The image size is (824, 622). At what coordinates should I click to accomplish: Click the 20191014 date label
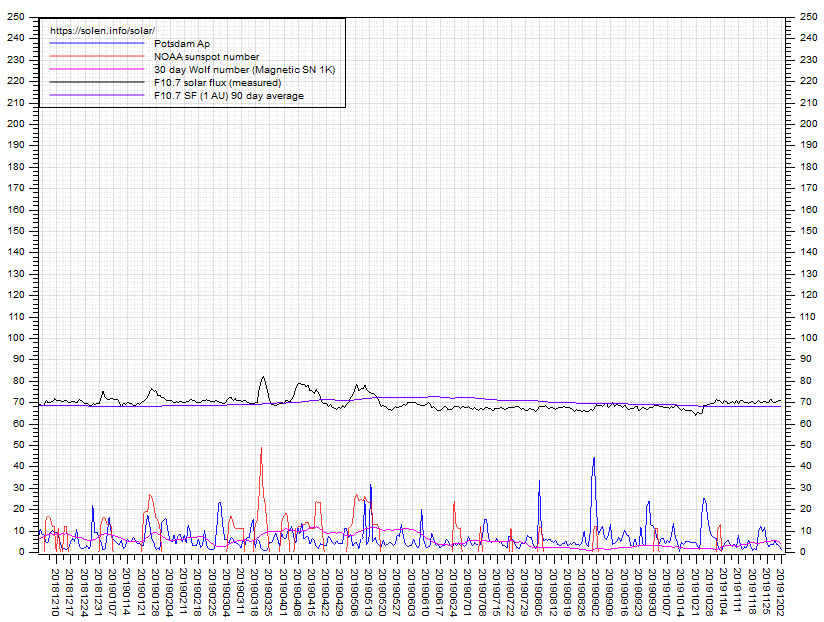(682, 592)
